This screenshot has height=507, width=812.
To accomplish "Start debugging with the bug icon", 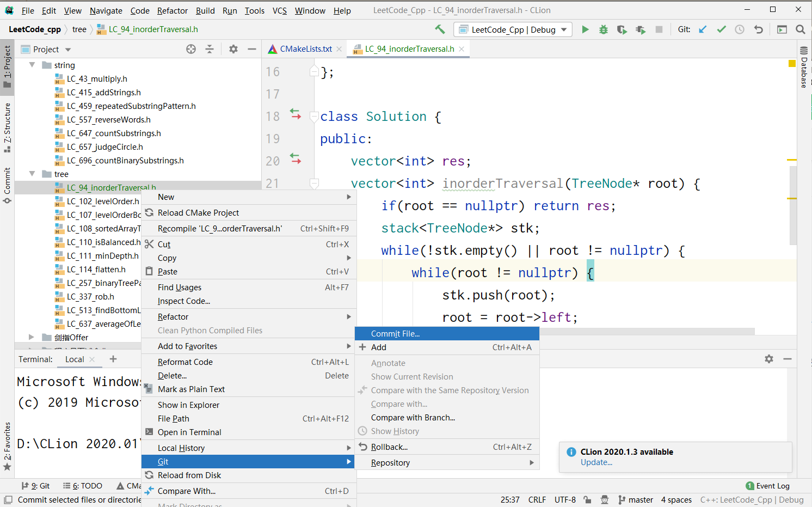I will coord(604,29).
